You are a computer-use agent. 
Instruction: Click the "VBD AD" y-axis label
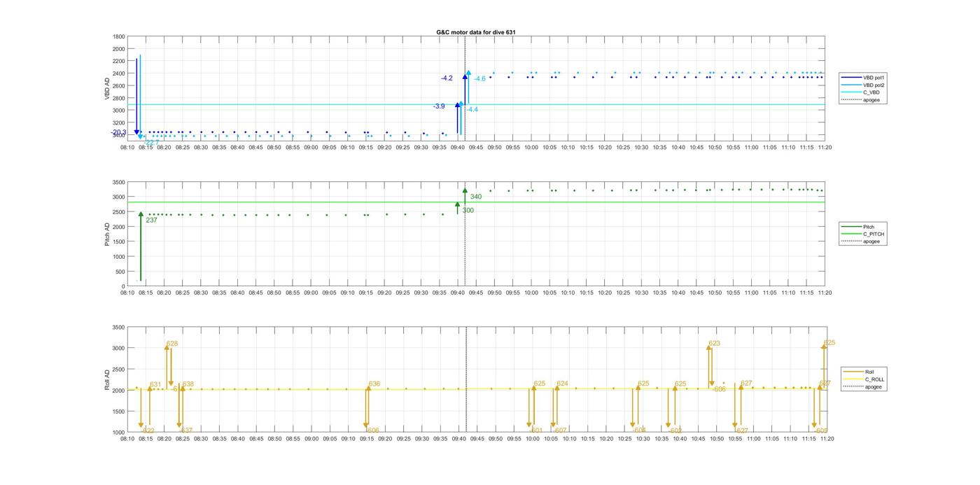point(108,87)
